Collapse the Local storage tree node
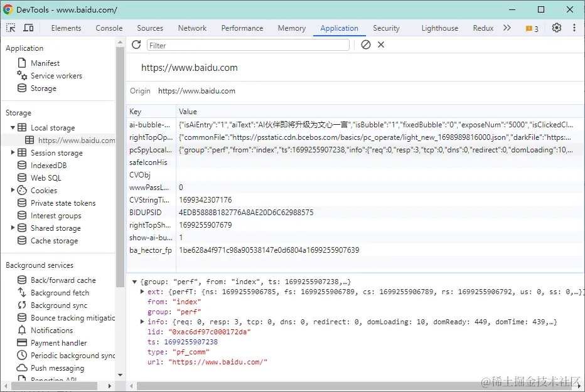Image resolution: width=585 pixels, height=392 pixels. click(13, 127)
